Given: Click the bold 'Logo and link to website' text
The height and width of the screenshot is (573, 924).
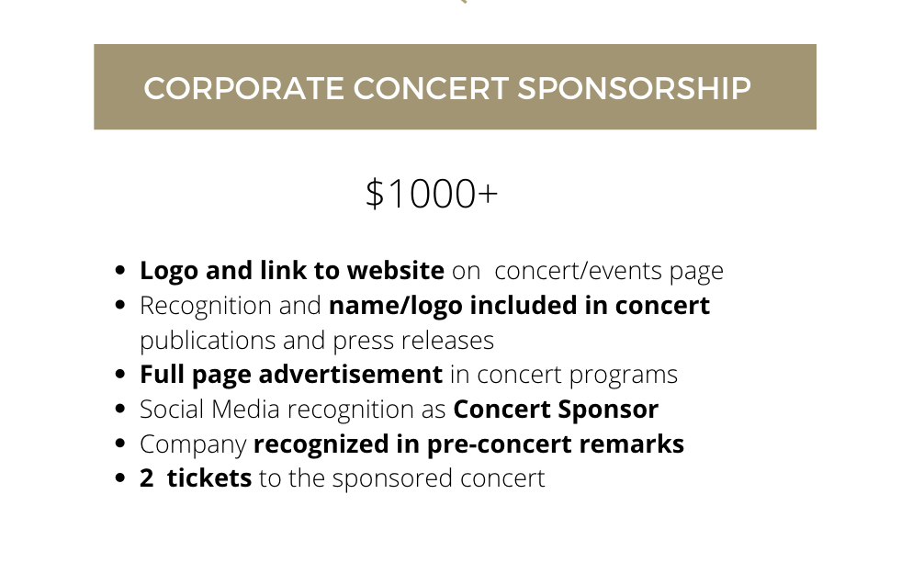Looking at the screenshot, I should [292, 271].
